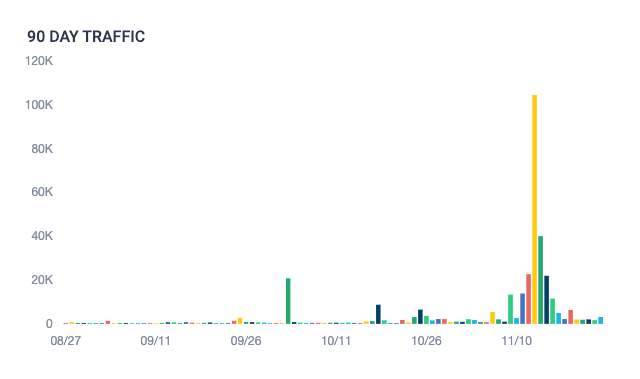Select the dark navy bar between 10/11 and 10/26
The height and width of the screenshot is (379, 640).
tap(378, 314)
